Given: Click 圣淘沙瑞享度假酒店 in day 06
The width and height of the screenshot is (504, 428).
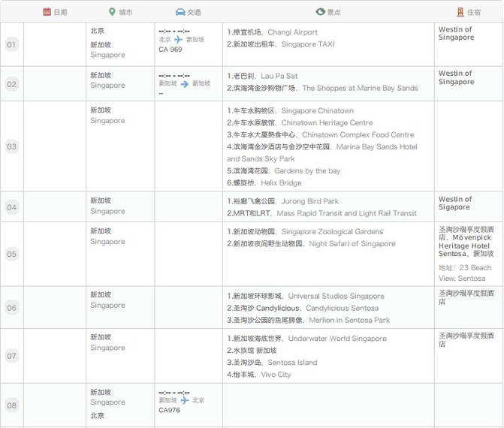Looking at the screenshot, I should (x=466, y=297).
